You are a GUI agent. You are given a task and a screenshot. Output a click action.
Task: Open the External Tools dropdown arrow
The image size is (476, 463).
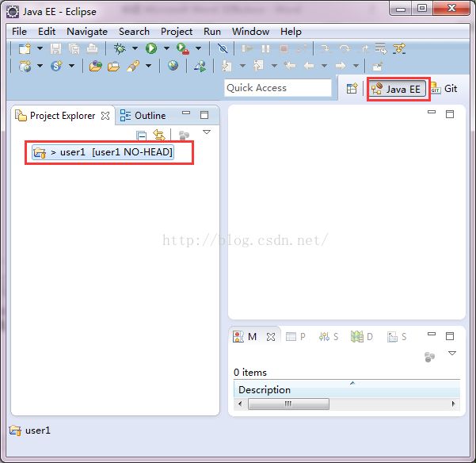[x=198, y=48]
